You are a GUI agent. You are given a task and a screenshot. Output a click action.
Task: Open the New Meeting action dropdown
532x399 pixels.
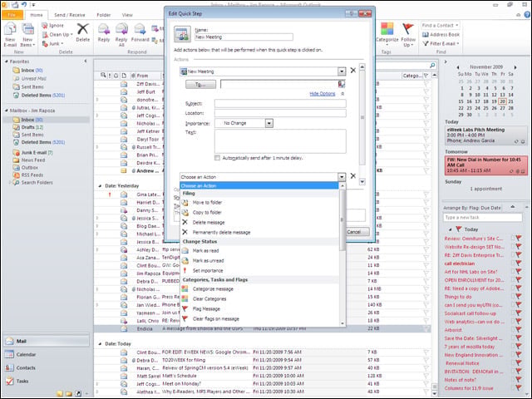(342, 71)
